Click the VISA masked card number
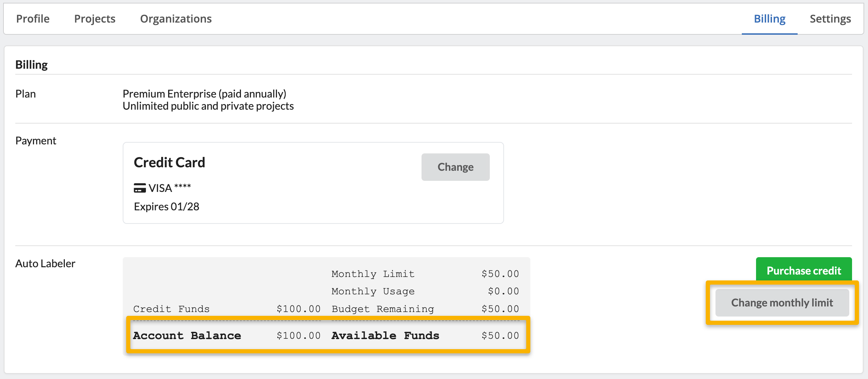868x379 pixels. [170, 188]
